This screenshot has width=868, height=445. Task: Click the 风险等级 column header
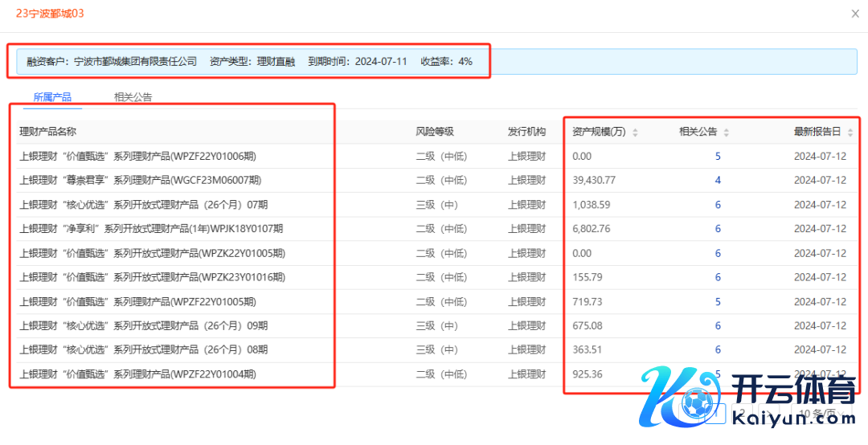[434, 132]
